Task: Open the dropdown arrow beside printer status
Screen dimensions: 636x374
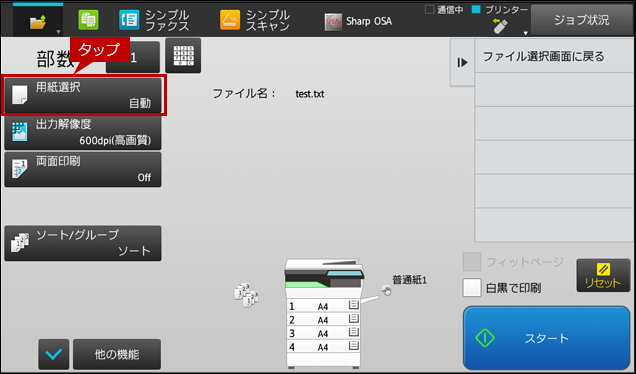Action: [526, 33]
